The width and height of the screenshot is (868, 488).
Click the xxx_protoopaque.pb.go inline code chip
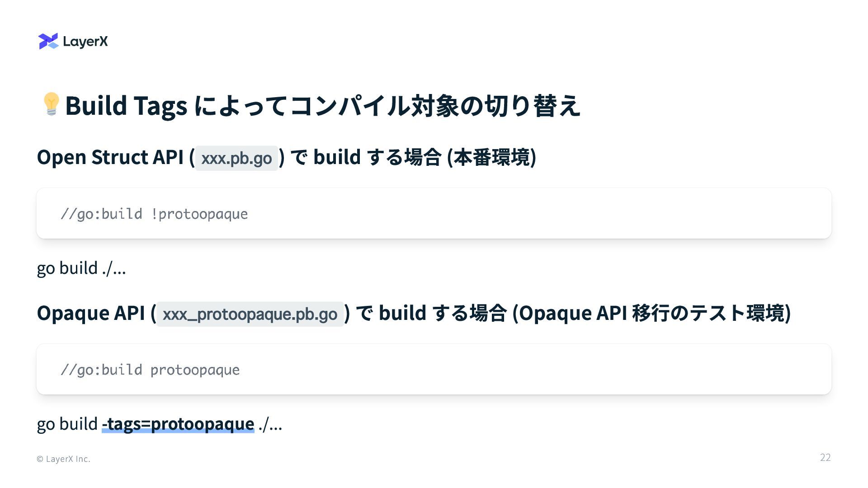[250, 314]
